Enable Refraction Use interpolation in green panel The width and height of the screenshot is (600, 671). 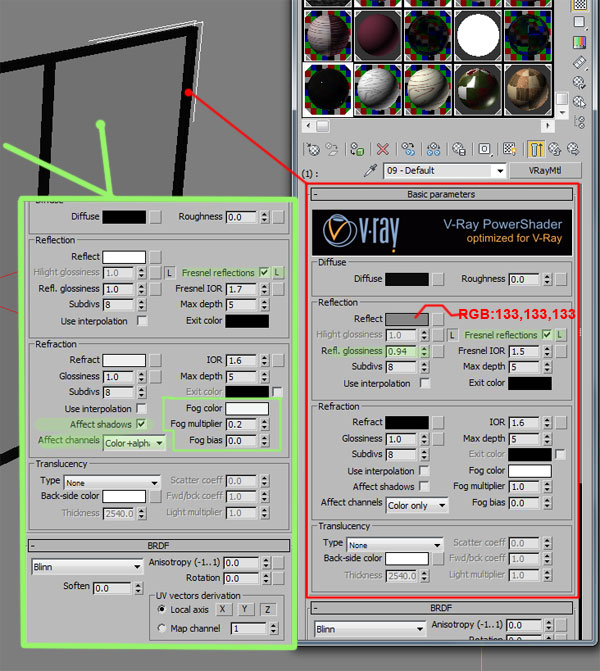tap(142, 409)
